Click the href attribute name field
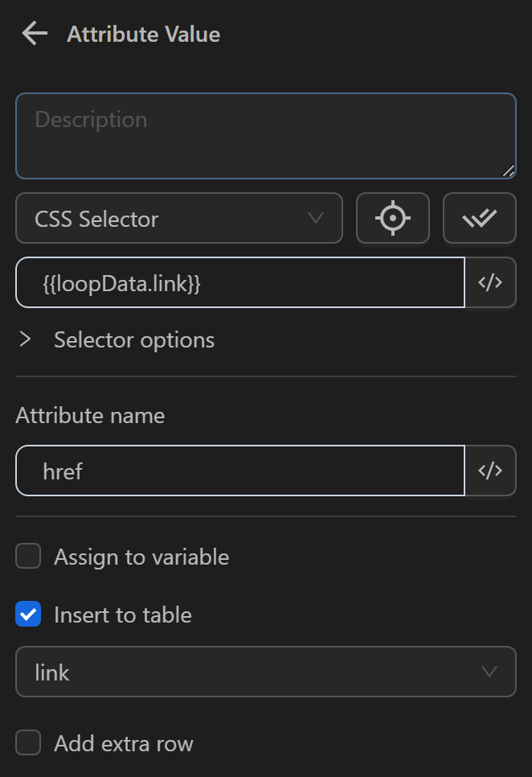 click(x=241, y=471)
